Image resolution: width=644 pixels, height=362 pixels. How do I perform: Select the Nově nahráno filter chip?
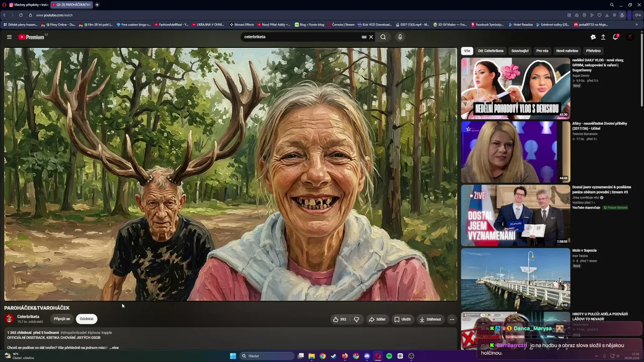point(567,51)
